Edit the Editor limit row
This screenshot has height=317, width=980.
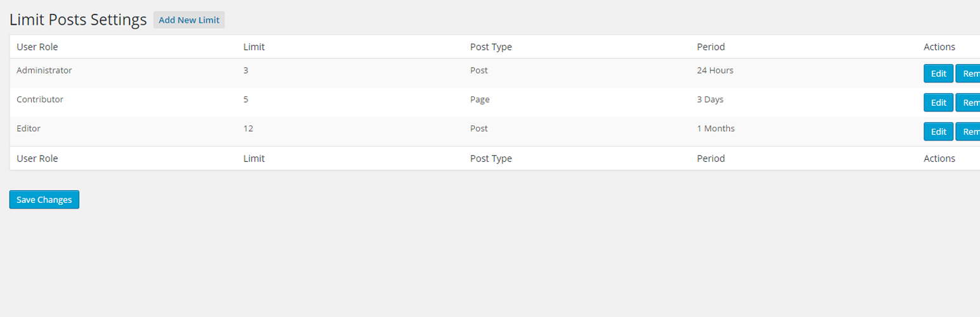click(938, 131)
